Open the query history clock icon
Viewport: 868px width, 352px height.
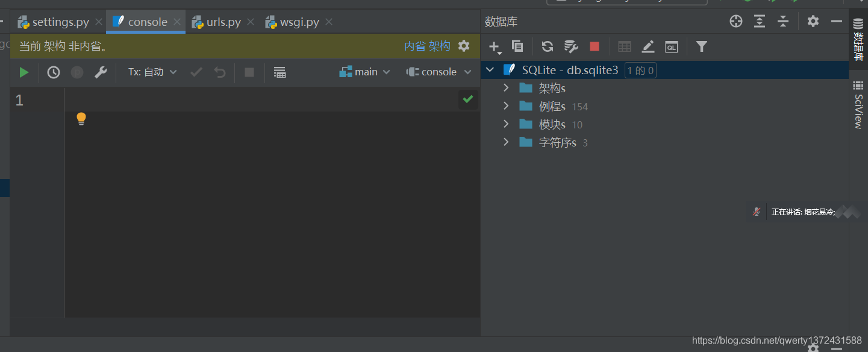pyautogui.click(x=54, y=72)
